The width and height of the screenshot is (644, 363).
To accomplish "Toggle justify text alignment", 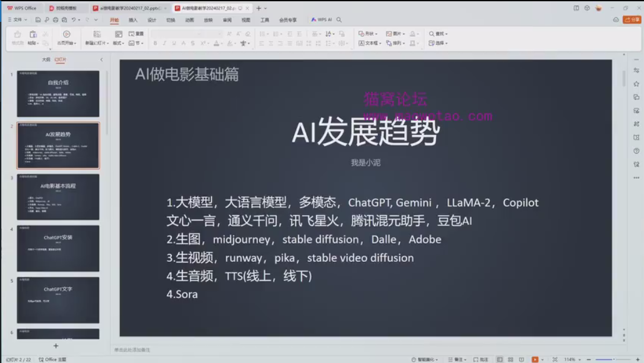I will point(290,43).
